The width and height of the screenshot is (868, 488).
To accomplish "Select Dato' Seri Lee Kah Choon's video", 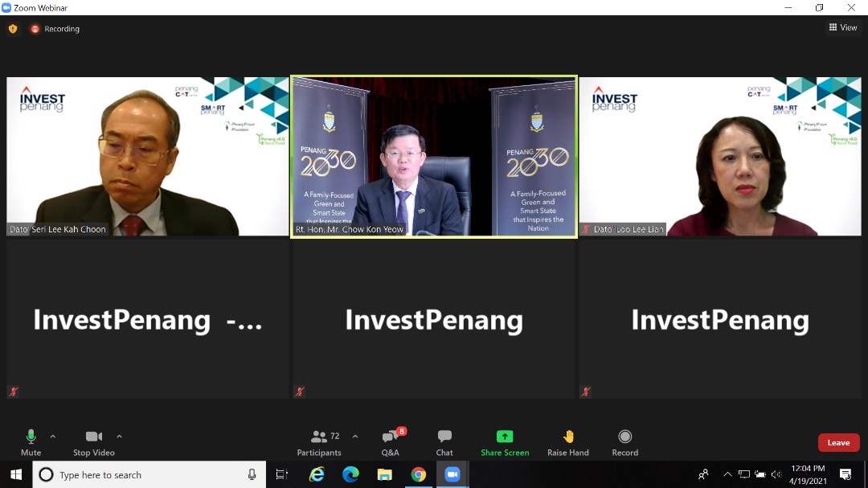I will coord(148,157).
